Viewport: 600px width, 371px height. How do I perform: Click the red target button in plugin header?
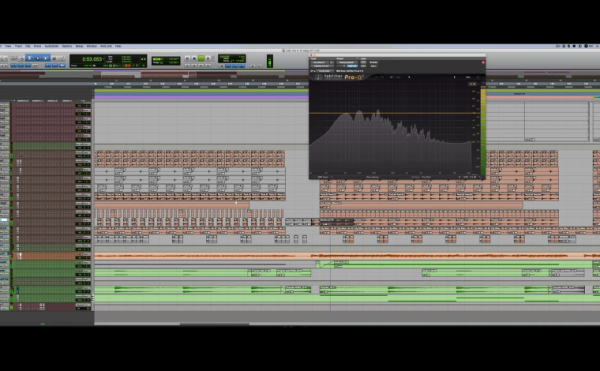point(483,62)
